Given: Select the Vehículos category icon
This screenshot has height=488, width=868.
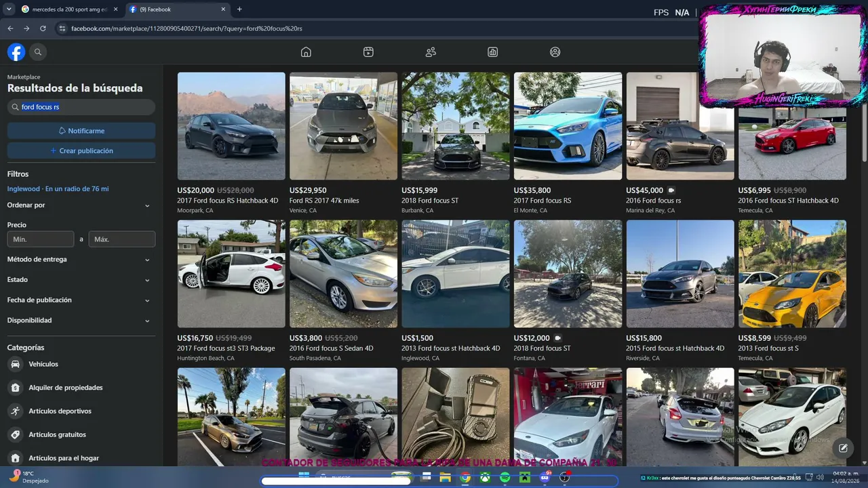Looking at the screenshot, I should pyautogui.click(x=16, y=364).
